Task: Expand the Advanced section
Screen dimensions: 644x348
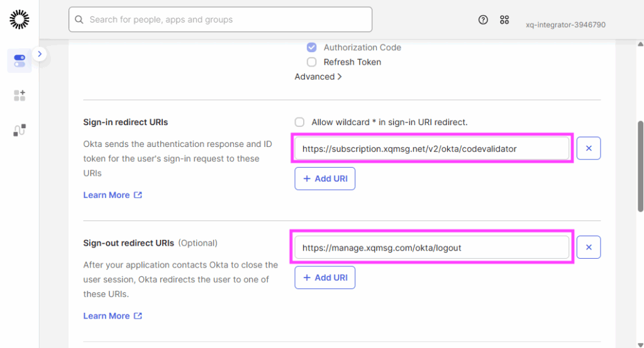Action: tap(318, 77)
